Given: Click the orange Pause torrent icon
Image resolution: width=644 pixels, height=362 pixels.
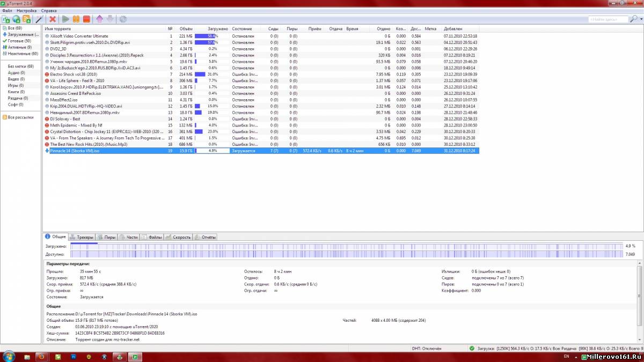Looking at the screenshot, I should (76, 19).
